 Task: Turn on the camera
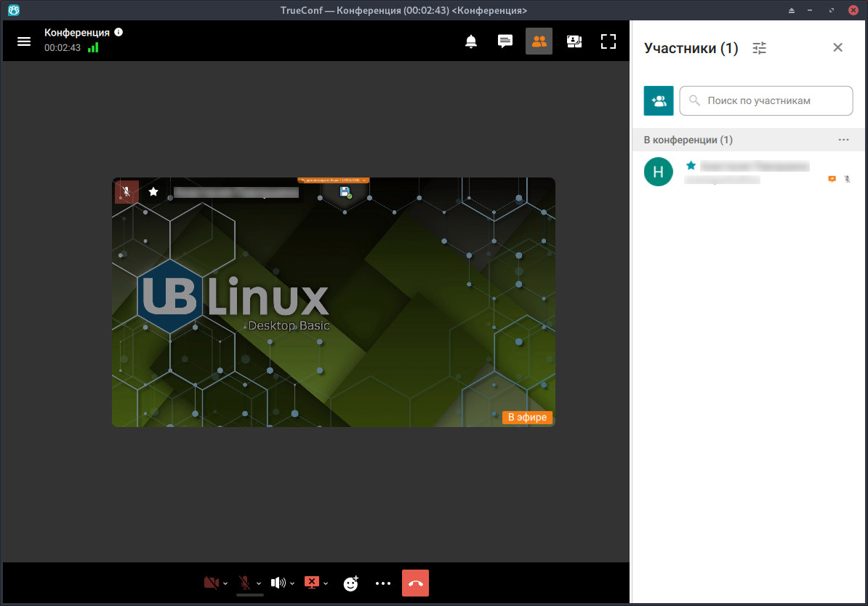[212, 583]
